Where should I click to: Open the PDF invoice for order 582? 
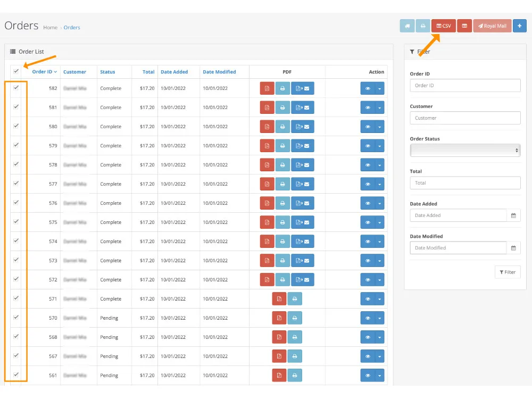pos(267,88)
